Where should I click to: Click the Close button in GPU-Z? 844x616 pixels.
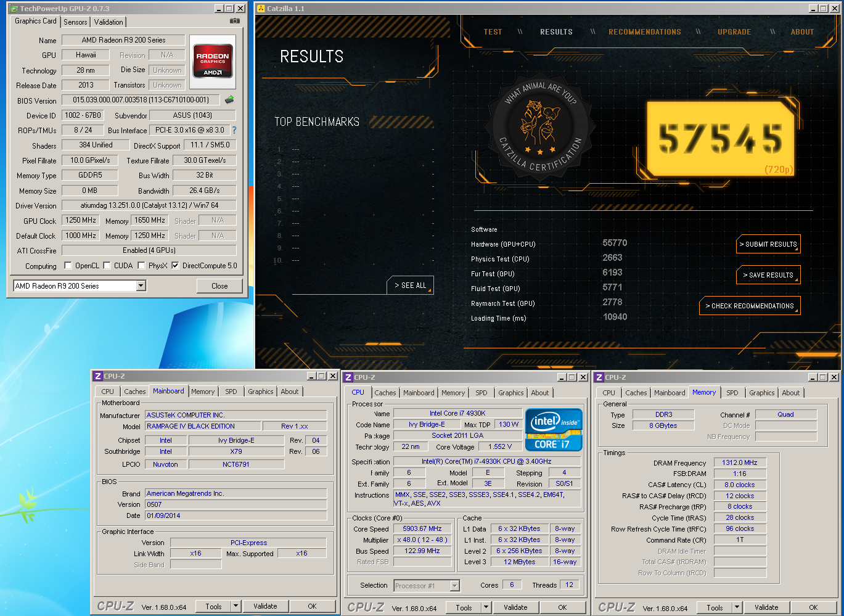coord(219,285)
